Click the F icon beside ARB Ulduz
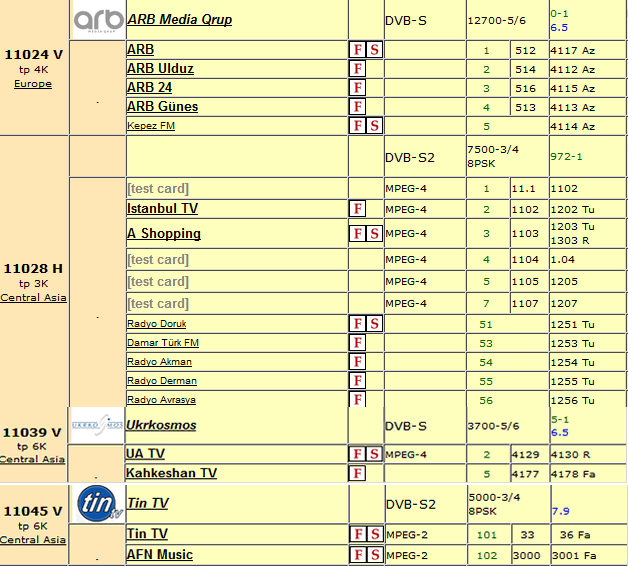Image resolution: width=628 pixels, height=567 pixels. (357, 69)
